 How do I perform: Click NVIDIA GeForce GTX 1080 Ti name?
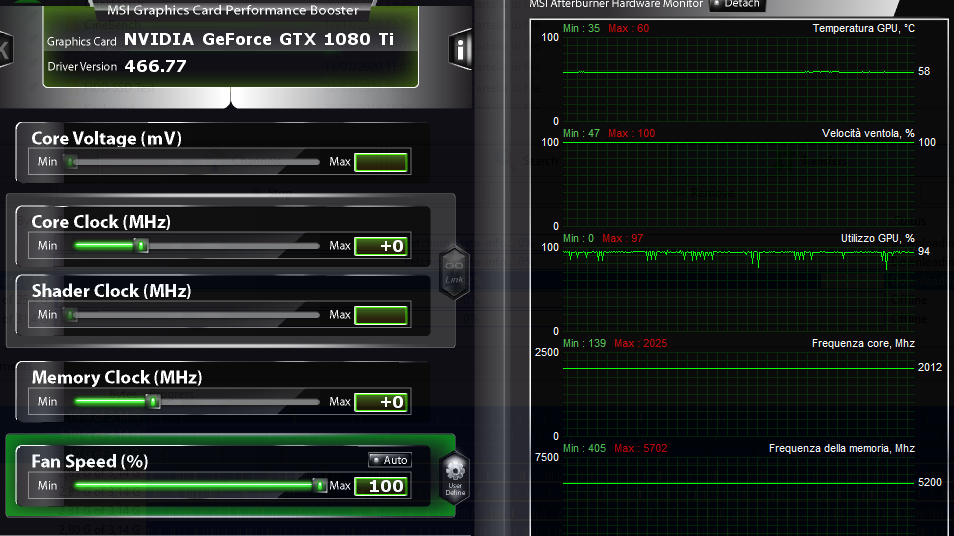click(259, 40)
